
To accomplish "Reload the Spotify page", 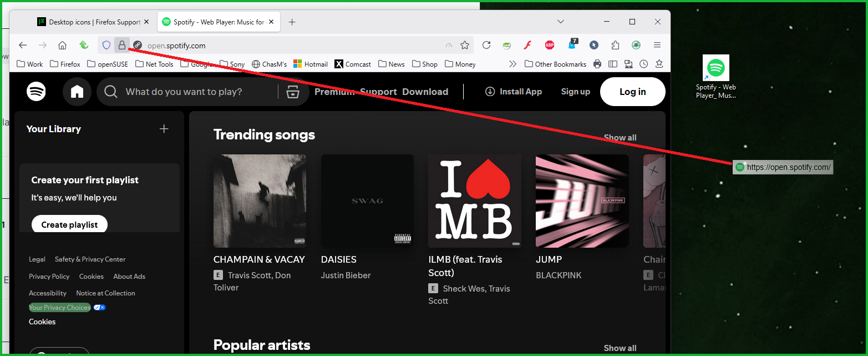I will pos(486,46).
